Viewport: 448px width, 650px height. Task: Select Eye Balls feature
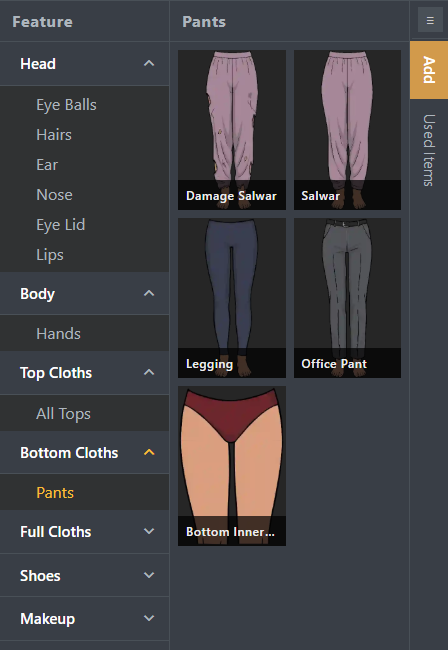click(x=66, y=105)
